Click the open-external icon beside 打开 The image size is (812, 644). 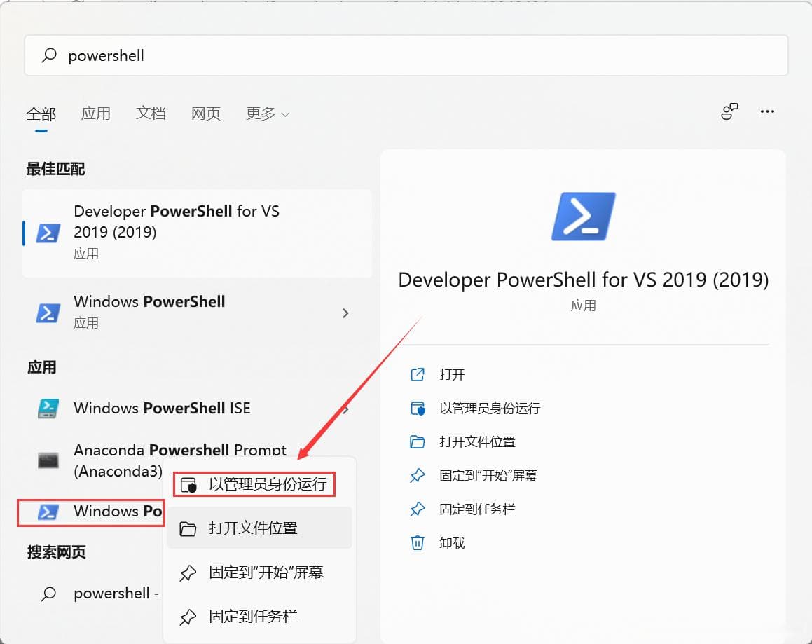pyautogui.click(x=418, y=374)
